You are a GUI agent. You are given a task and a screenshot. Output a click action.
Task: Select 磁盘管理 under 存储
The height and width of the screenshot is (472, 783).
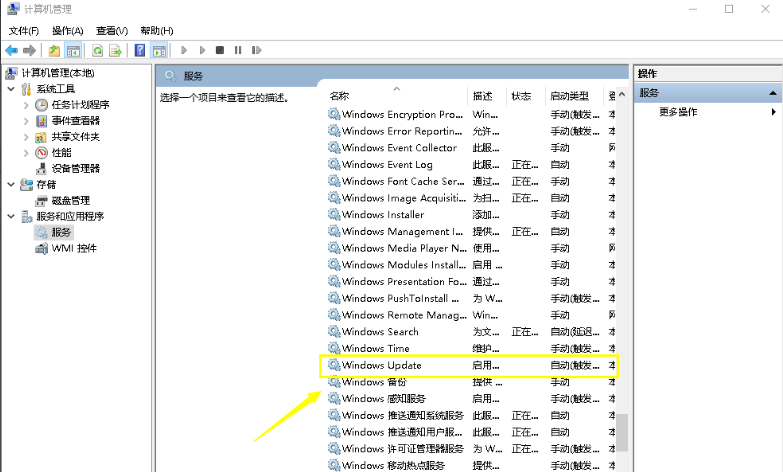click(x=71, y=201)
